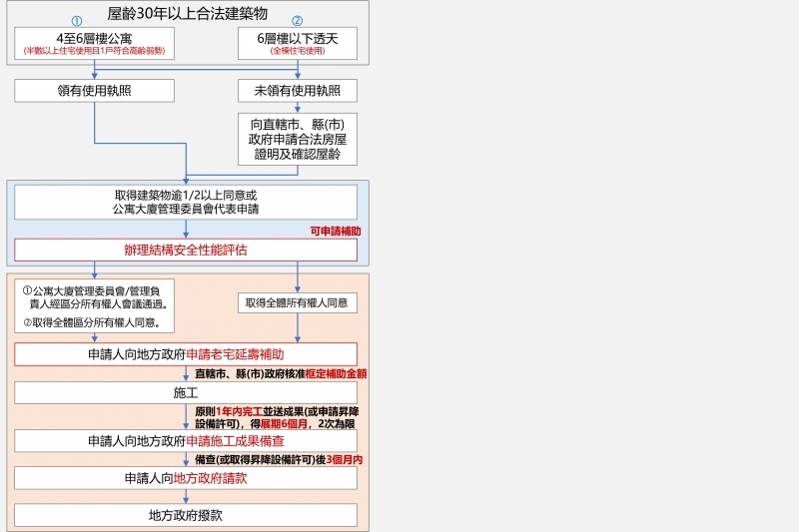Click the 地方政府請款 step box
Screen dimensions: 799x532
[186, 478]
